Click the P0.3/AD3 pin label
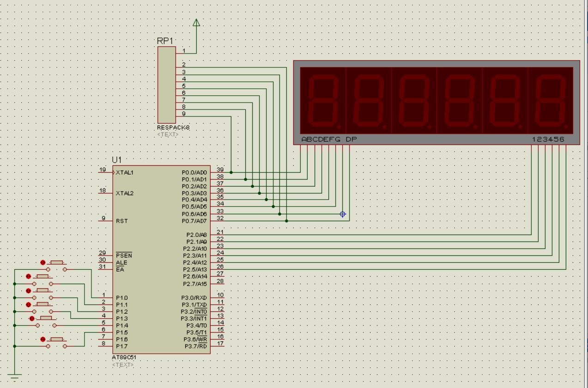 coord(194,193)
